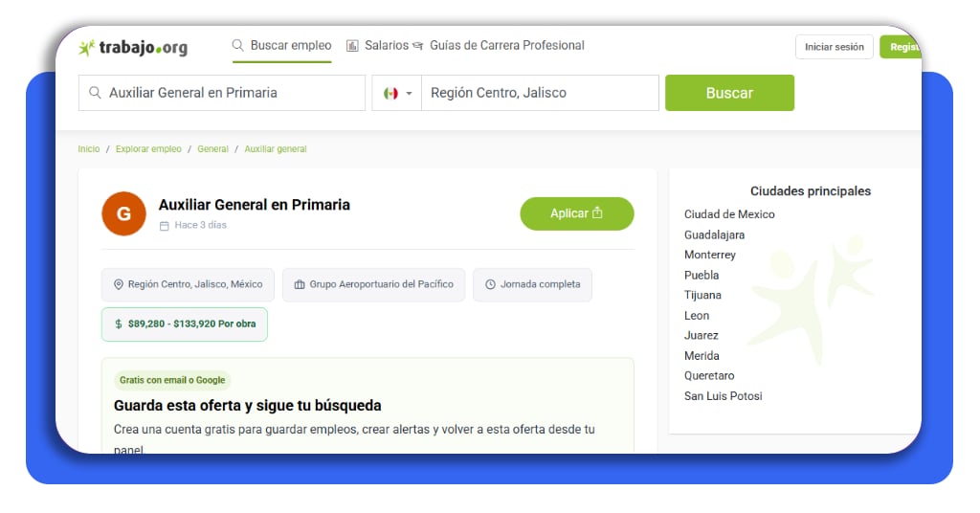Screen dimensions: 980x513
Task: Click the Jornada completa tag
Action: (532, 285)
